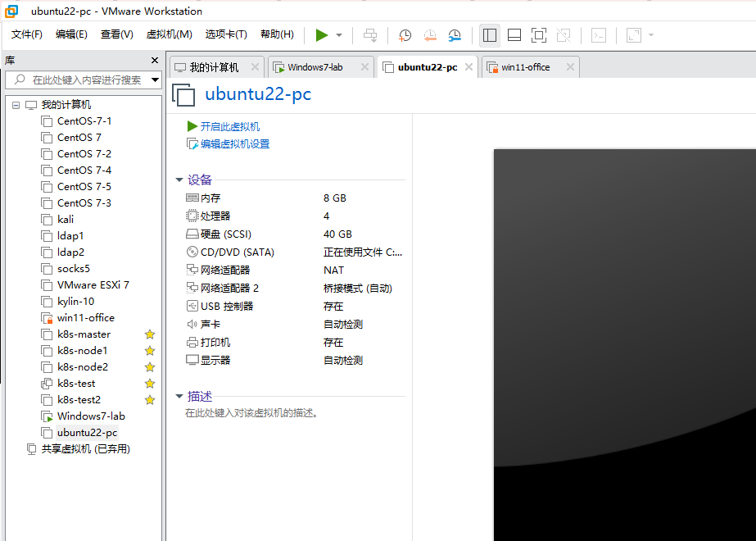Collapse the 描述 section
This screenshot has height=541, width=756.
179,396
